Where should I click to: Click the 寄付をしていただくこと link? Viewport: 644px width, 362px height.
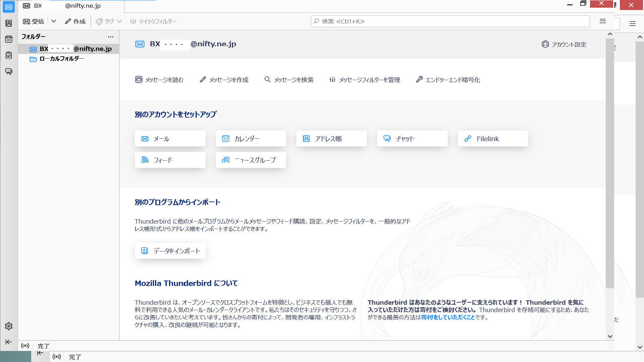coord(448,317)
